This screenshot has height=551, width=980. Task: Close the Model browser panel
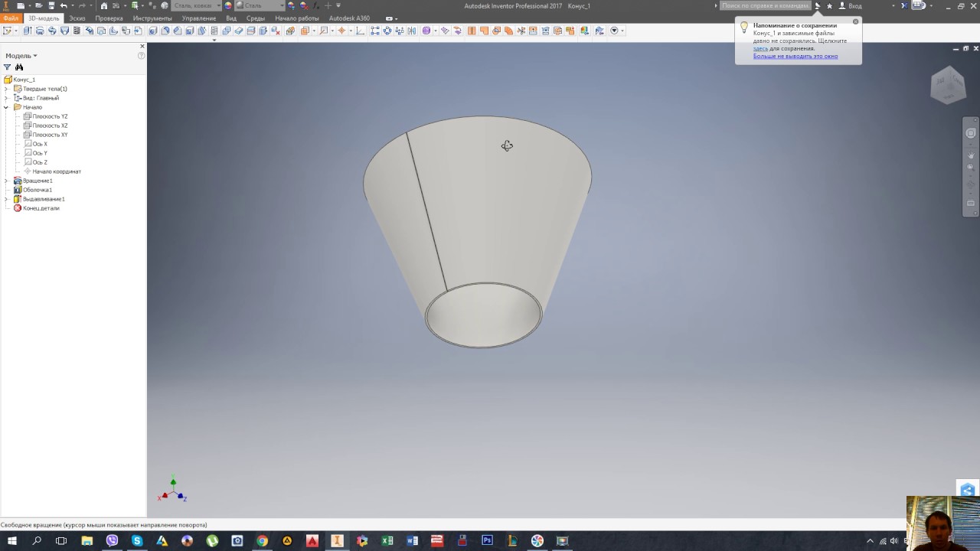pos(142,47)
